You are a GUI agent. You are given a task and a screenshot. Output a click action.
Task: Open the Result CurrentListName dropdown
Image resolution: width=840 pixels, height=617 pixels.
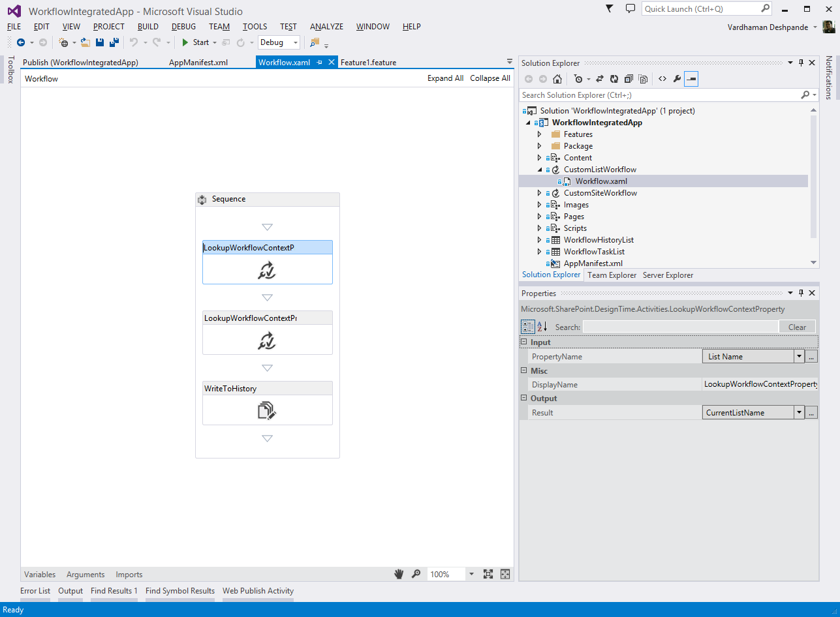[x=800, y=412]
